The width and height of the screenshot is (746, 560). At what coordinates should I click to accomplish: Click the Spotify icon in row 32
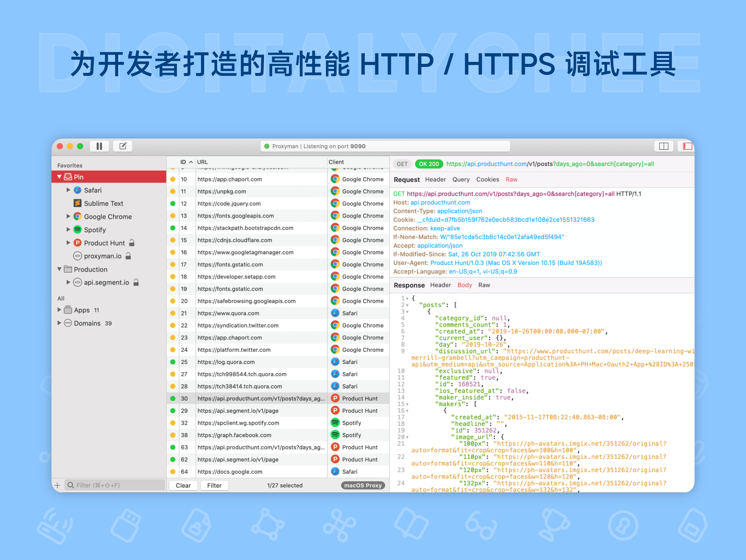tap(335, 423)
